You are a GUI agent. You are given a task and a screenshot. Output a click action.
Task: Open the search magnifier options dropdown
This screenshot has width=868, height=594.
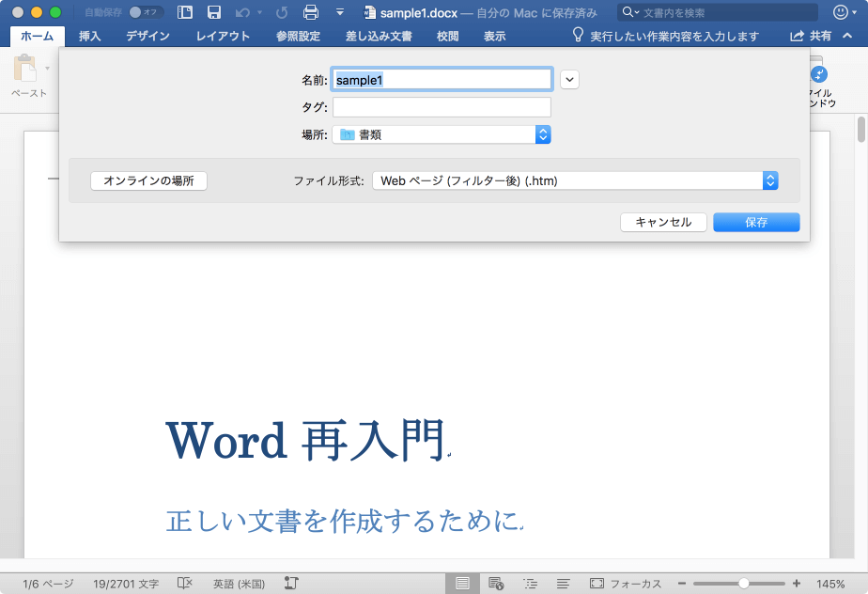tap(630, 11)
